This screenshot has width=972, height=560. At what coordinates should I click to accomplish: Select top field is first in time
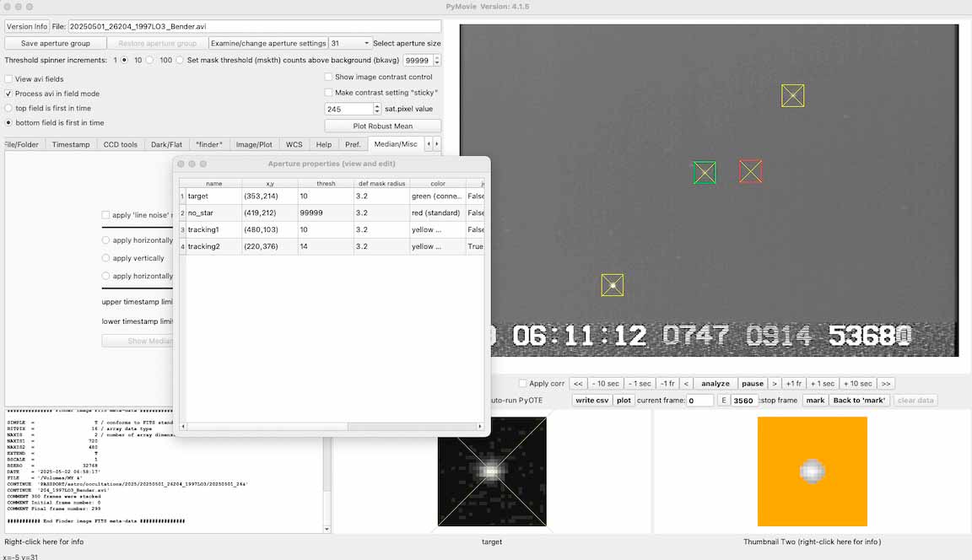[x=8, y=108]
